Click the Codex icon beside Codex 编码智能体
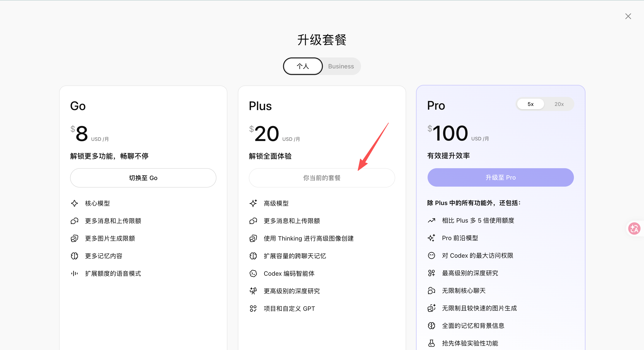 pos(253,273)
